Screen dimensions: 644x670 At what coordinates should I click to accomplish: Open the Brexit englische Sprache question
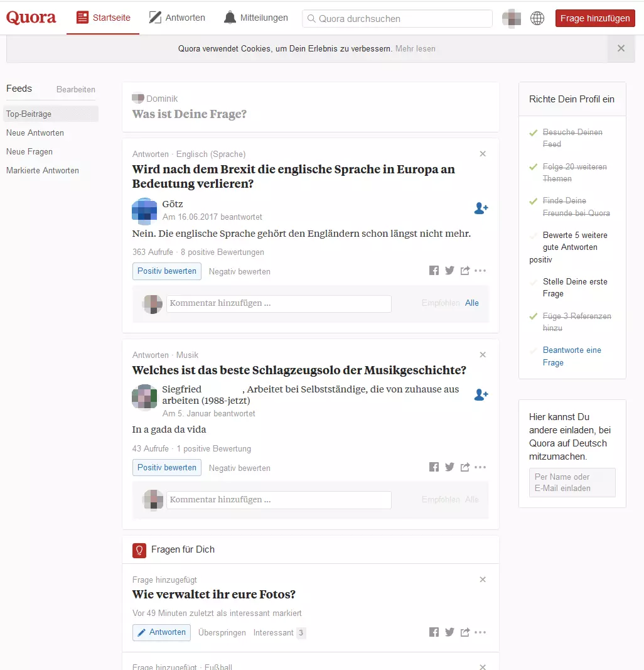[293, 176]
